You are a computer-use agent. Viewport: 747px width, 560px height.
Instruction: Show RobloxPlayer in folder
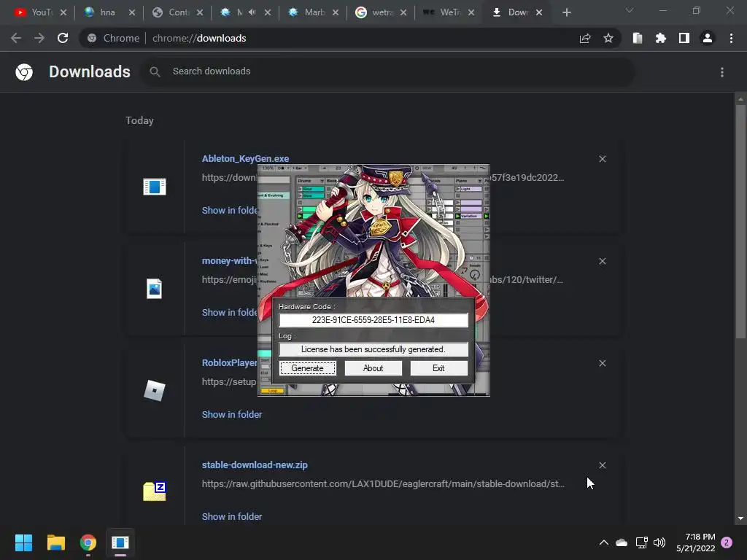pos(232,415)
